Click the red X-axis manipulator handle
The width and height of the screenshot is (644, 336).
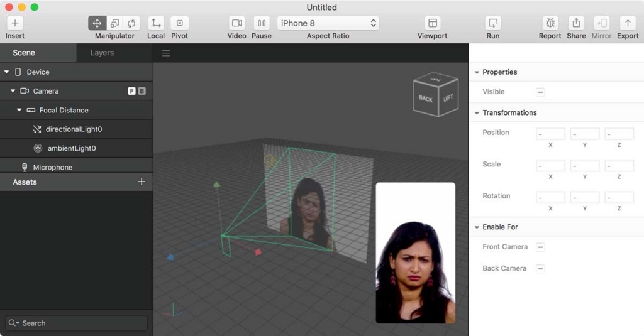[258, 252]
